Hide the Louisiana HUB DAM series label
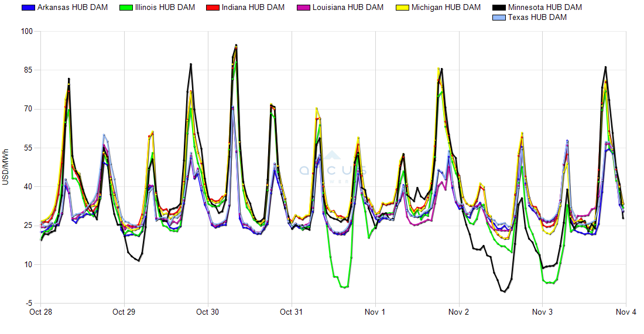 coord(348,8)
